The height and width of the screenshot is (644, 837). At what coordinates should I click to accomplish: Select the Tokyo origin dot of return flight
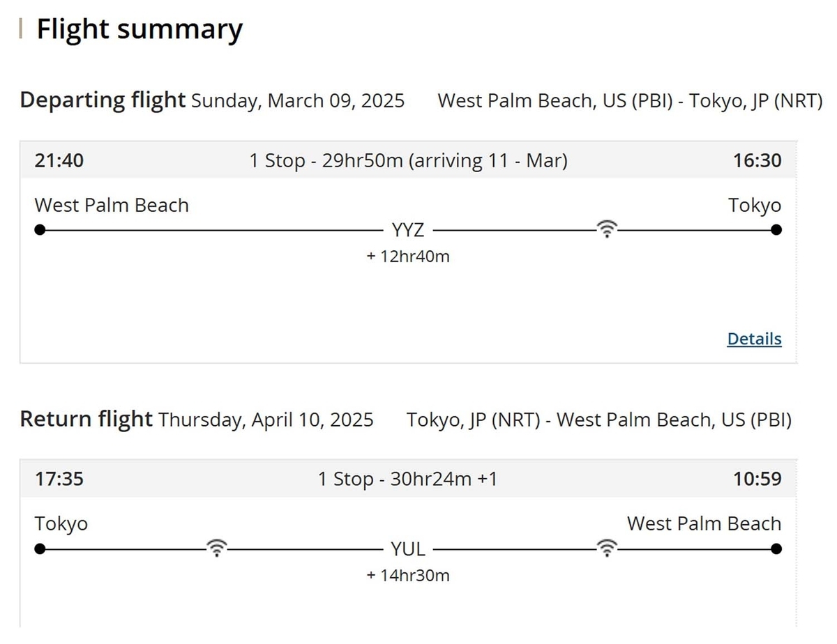point(40,549)
